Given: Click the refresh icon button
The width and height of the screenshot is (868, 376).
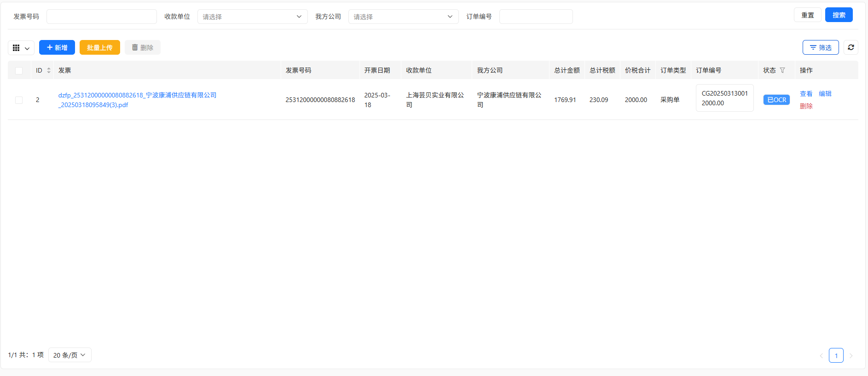Looking at the screenshot, I should (x=851, y=47).
